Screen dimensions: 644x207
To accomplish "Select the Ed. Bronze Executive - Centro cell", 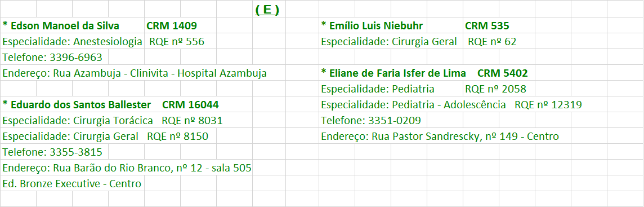I will (72, 183).
